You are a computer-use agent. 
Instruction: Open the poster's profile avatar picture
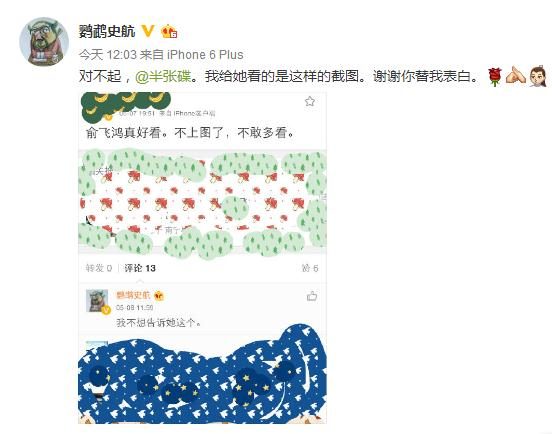[x=44, y=42]
